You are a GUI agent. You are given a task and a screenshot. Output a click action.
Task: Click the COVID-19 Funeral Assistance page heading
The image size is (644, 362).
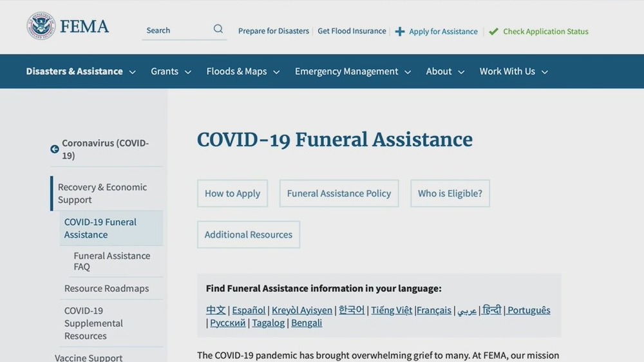point(335,139)
